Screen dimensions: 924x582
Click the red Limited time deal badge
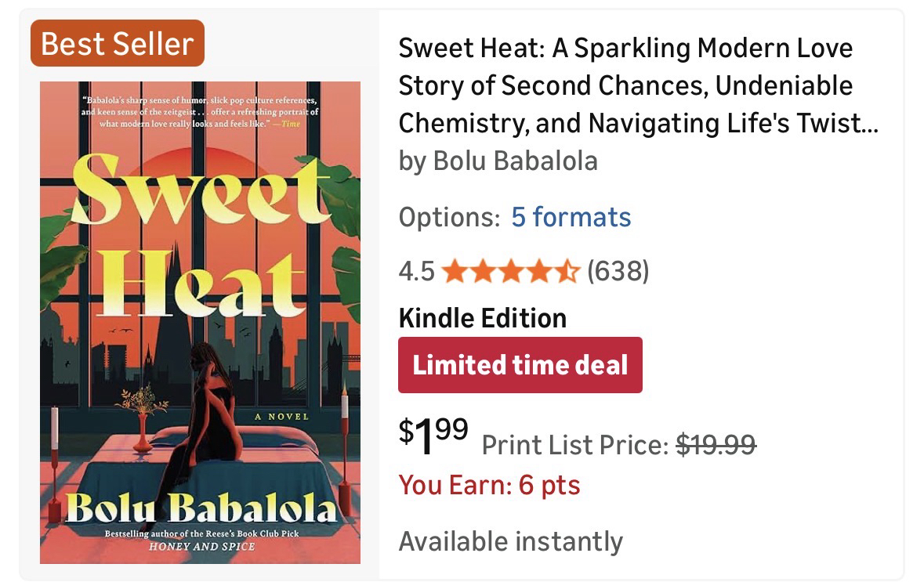[x=520, y=365]
